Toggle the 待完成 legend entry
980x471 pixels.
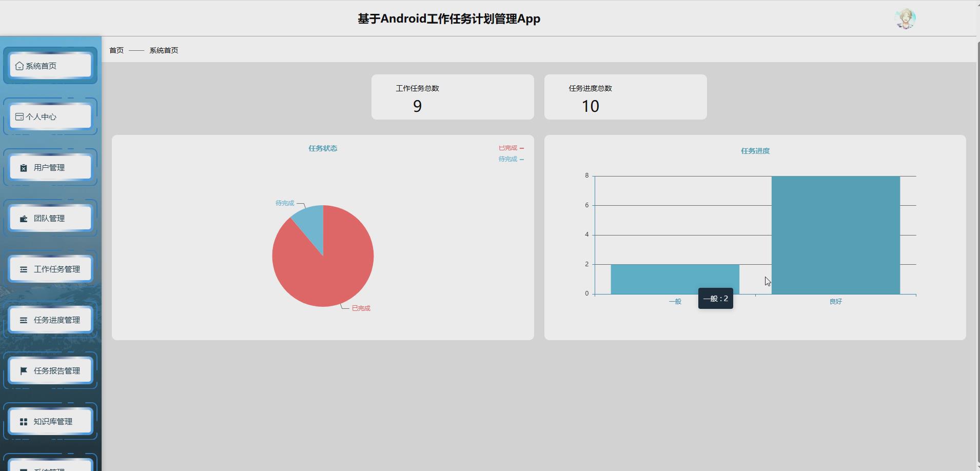coord(511,159)
